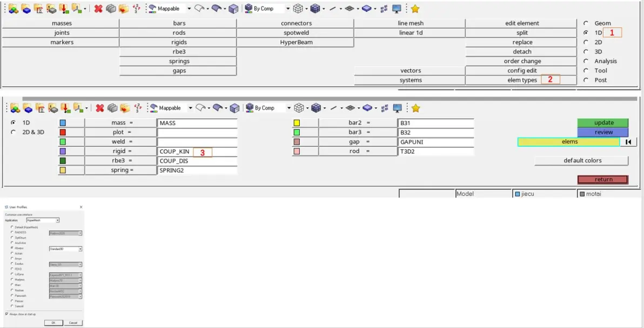This screenshot has width=644, height=328.
Task: Click the renumber 1-2-3 icon in top toolbar
Action: [x=137, y=9]
